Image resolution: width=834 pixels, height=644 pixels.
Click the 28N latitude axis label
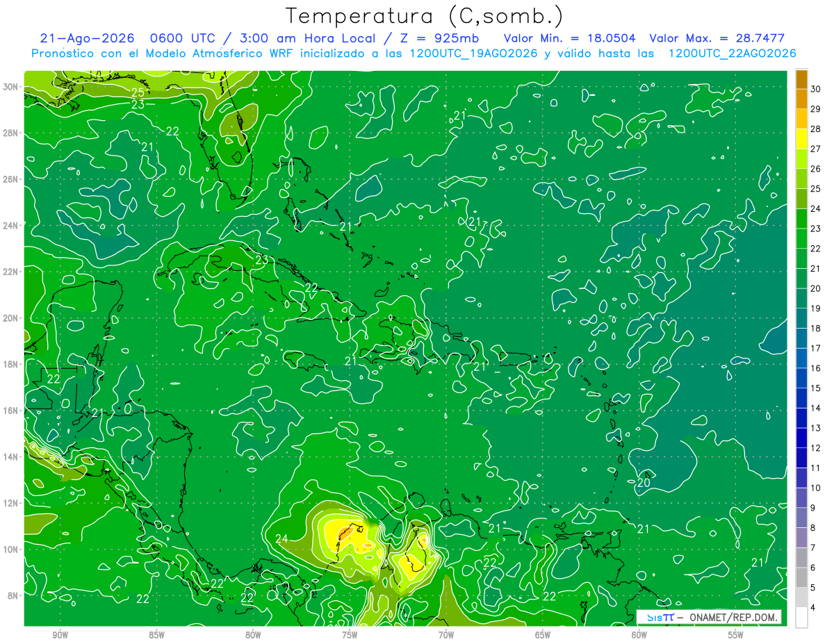(12, 133)
